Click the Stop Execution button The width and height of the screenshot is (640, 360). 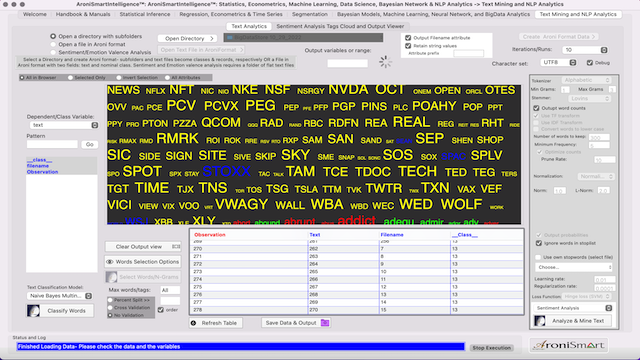(x=491, y=348)
